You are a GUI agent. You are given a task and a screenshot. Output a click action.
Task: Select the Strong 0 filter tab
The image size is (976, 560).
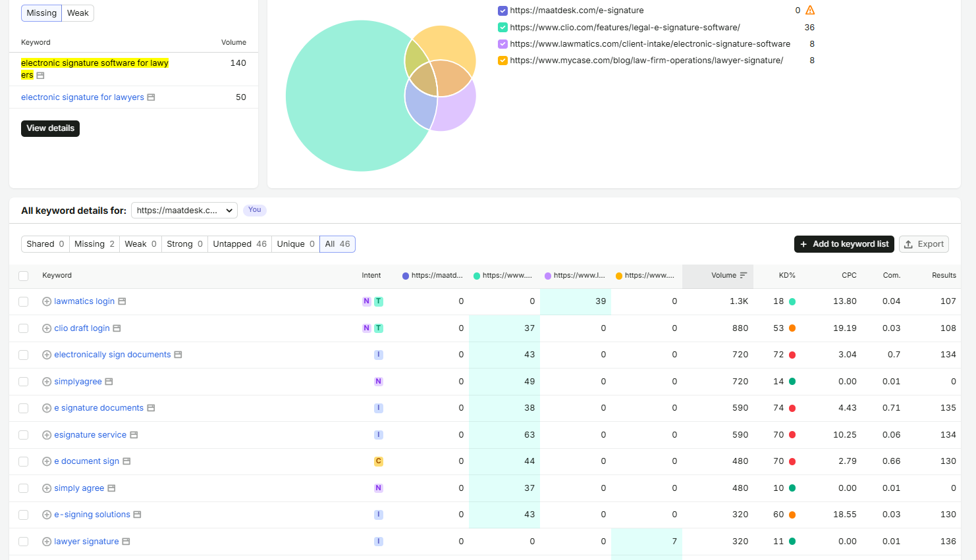[184, 244]
